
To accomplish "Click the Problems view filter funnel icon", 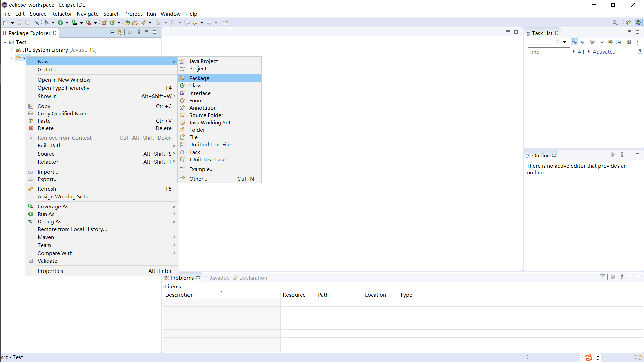I will pos(602,277).
